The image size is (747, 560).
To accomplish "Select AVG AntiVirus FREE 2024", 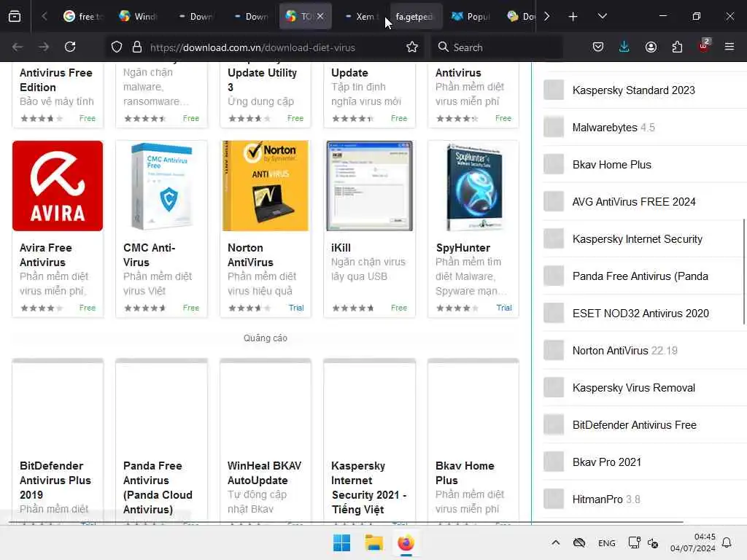I will click(634, 201).
